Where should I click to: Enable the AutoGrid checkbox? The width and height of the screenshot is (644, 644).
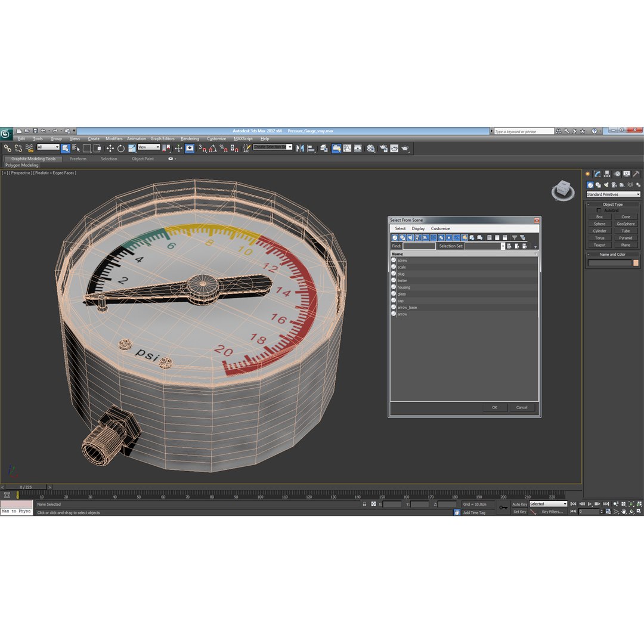[x=599, y=210]
